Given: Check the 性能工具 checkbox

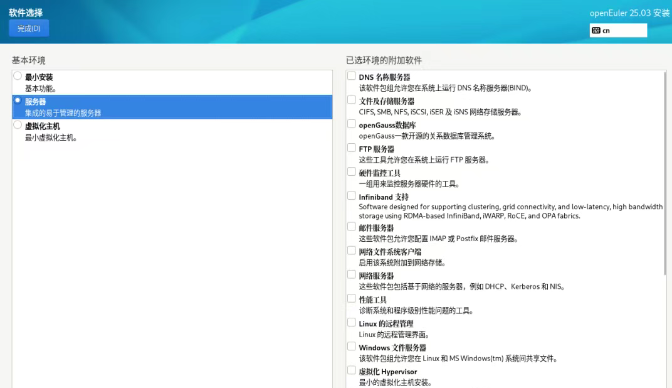Looking at the screenshot, I should (x=351, y=299).
